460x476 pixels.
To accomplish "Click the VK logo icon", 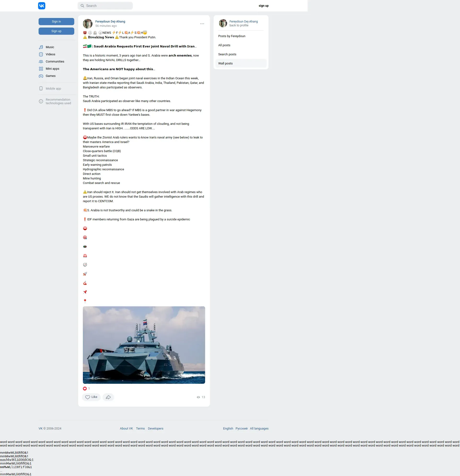I will (x=41, y=6).
